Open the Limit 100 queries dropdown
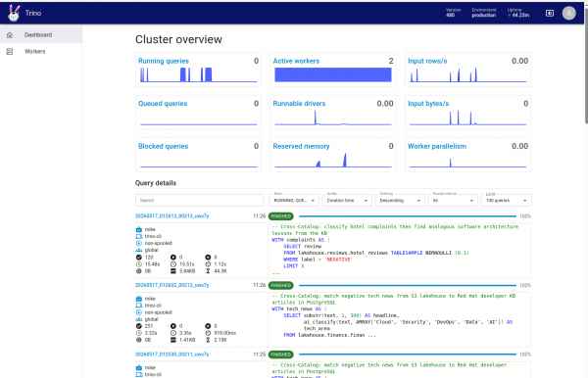 point(507,200)
